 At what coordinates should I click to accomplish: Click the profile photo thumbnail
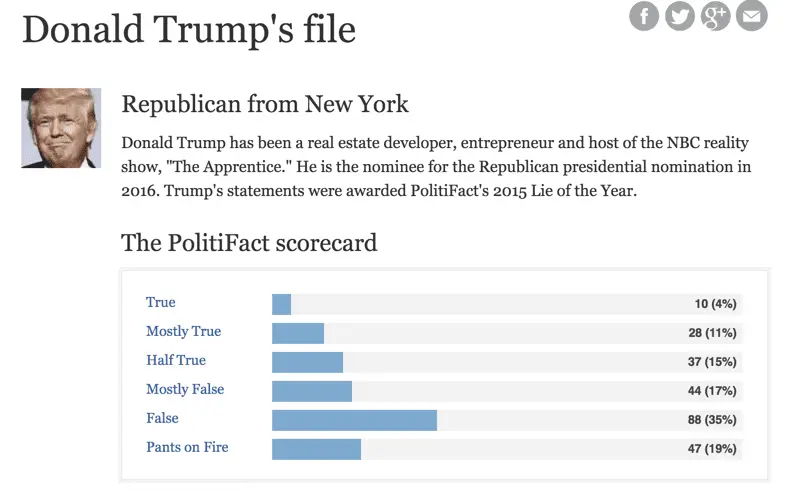[x=61, y=128]
